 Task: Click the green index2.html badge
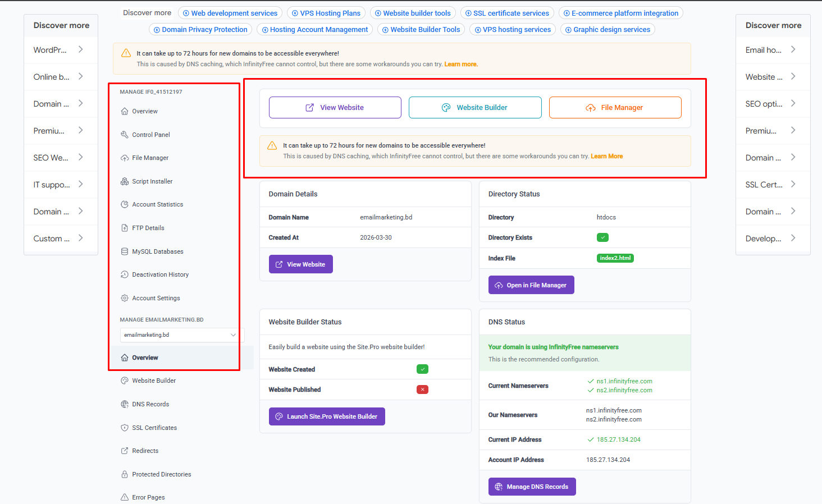(x=615, y=258)
